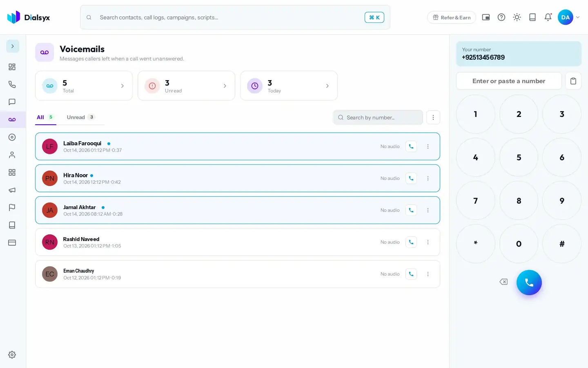Screen dimensions: 588x368
Task: Open settings gear in sidebar
Action: [12, 355]
